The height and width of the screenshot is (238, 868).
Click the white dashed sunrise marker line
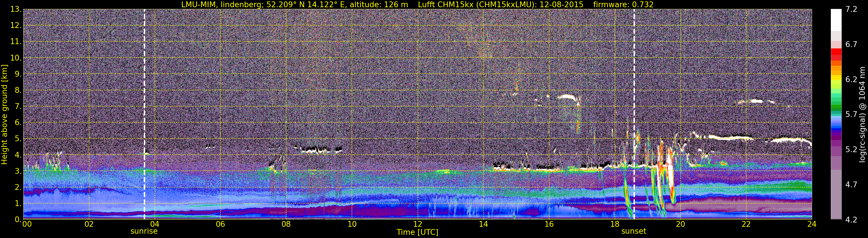pyautogui.click(x=144, y=115)
